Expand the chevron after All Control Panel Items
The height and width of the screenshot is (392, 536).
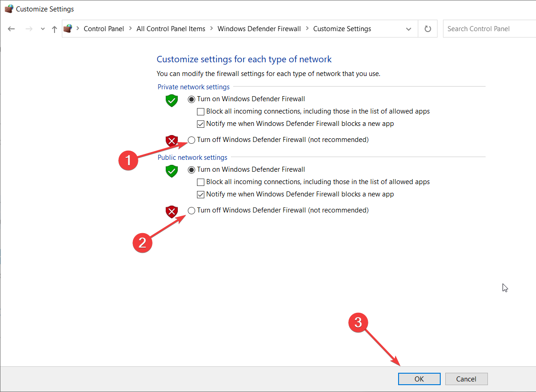click(212, 29)
